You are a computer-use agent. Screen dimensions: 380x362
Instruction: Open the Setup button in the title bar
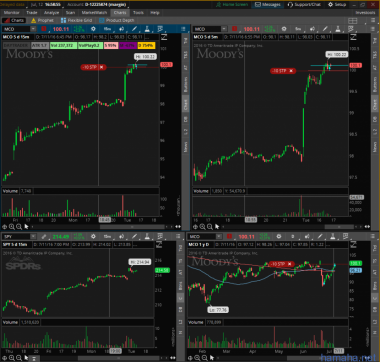pos(337,5)
